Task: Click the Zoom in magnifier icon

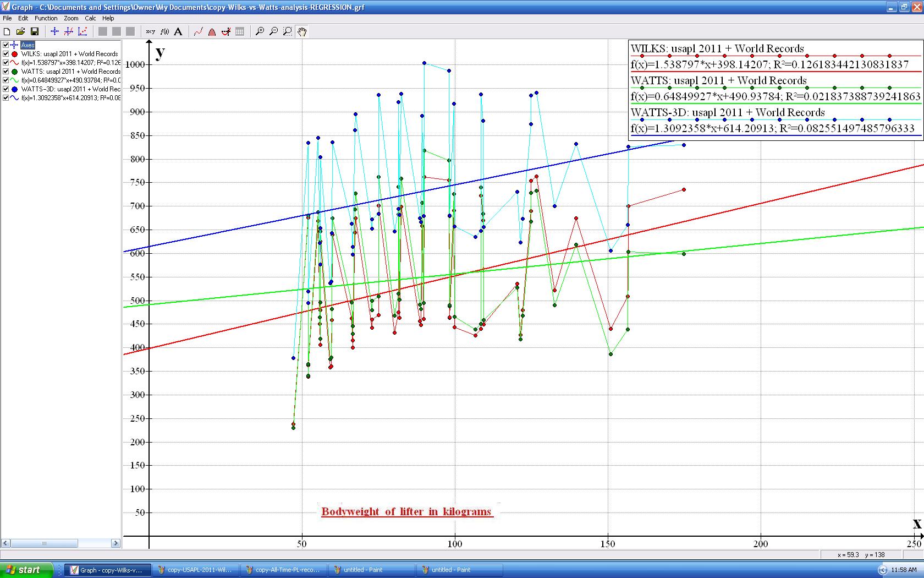Action: click(x=260, y=31)
